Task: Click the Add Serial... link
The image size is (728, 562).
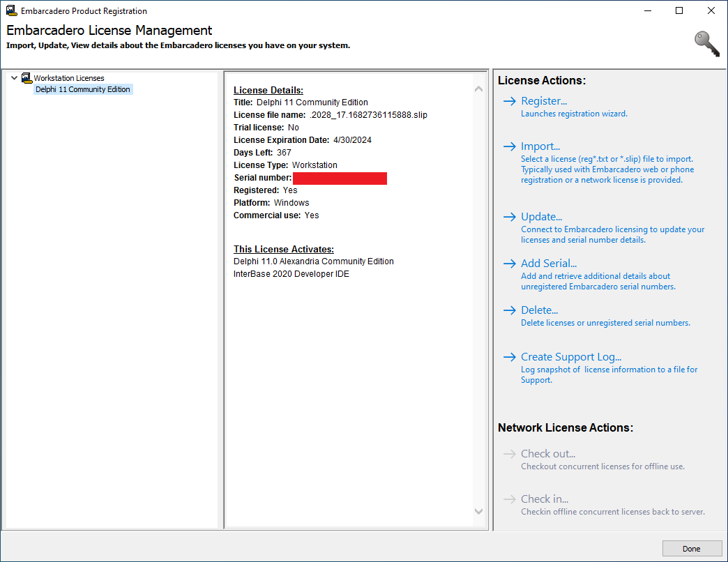Action: coord(549,264)
